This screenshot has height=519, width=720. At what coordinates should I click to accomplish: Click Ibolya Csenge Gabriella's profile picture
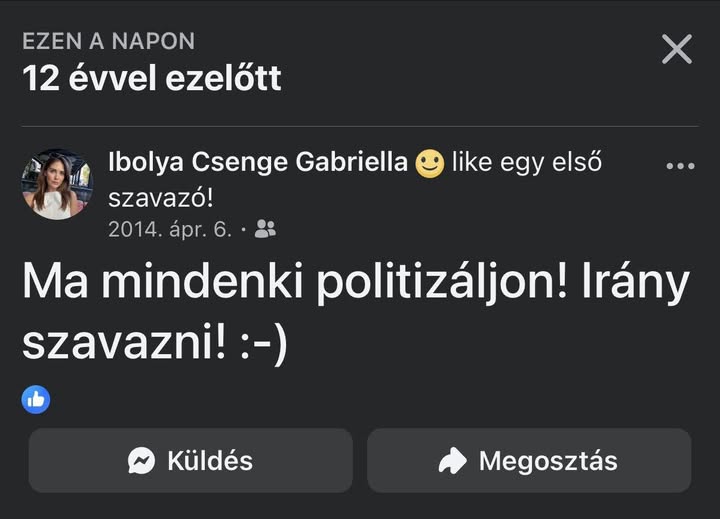tap(56, 184)
